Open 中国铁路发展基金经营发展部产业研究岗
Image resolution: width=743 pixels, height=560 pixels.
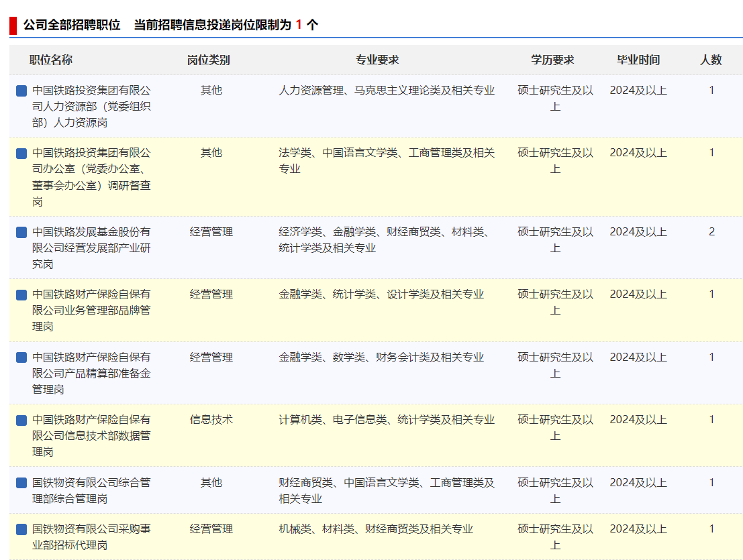coord(91,248)
